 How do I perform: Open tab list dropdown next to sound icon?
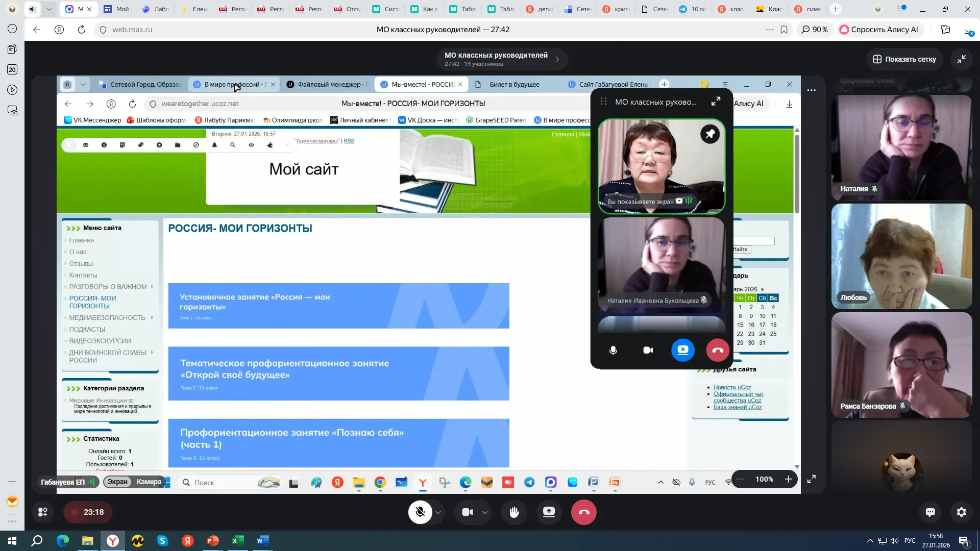48,9
